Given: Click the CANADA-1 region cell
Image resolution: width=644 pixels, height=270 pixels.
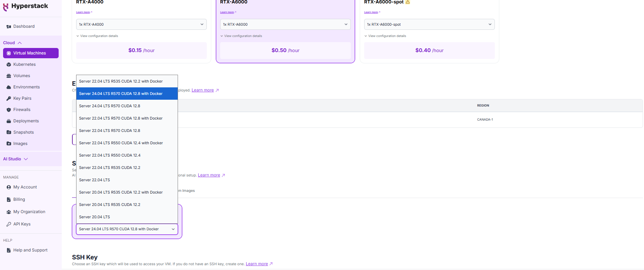Looking at the screenshot, I should (x=485, y=120).
